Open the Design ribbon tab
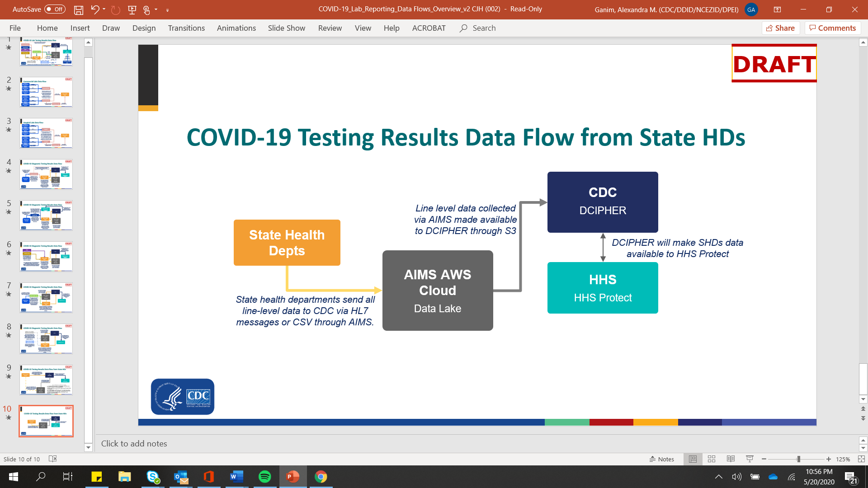This screenshot has height=488, width=868. 144,28
